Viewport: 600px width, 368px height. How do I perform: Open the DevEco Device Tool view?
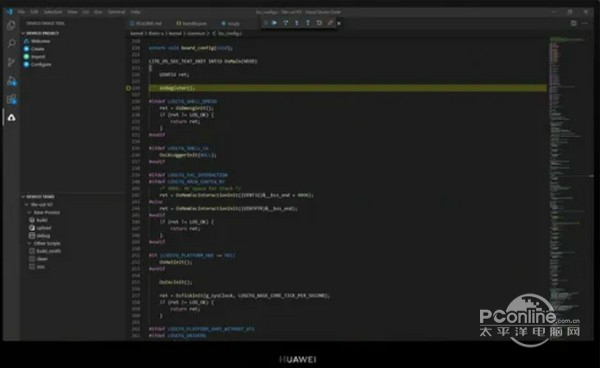tap(11, 118)
